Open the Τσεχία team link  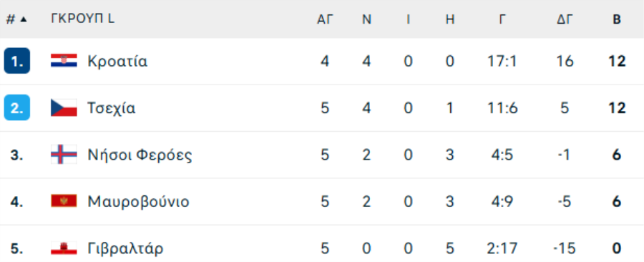[112, 108]
